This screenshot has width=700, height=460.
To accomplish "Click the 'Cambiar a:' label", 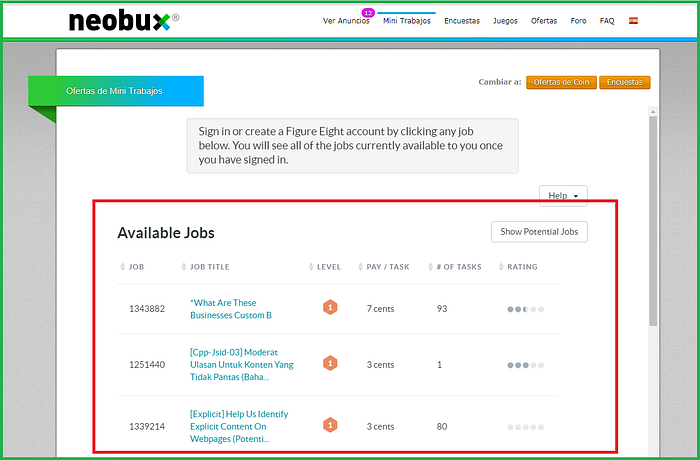I will pyautogui.click(x=500, y=82).
